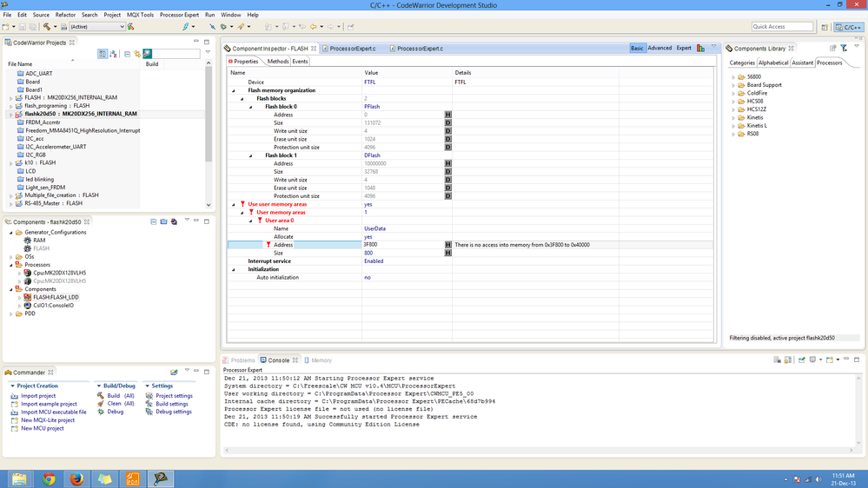Expand the ColdFire folder in Components Library
This screenshot has width=868, height=488.
click(x=733, y=93)
